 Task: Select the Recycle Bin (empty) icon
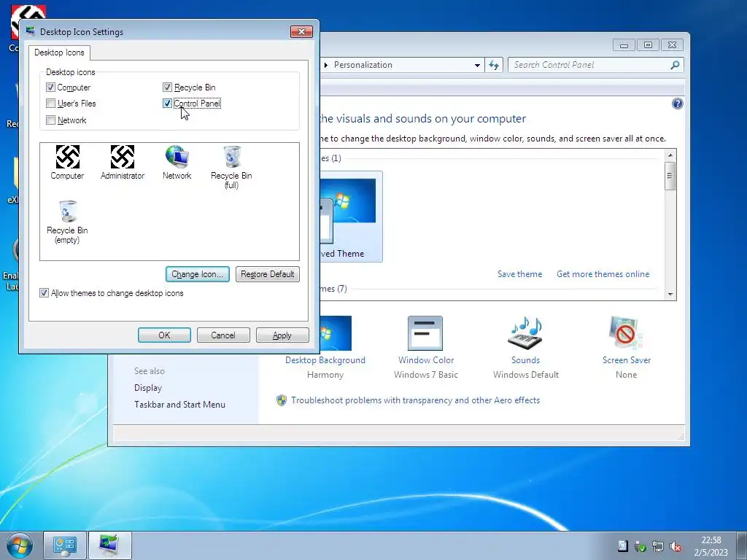67,222
